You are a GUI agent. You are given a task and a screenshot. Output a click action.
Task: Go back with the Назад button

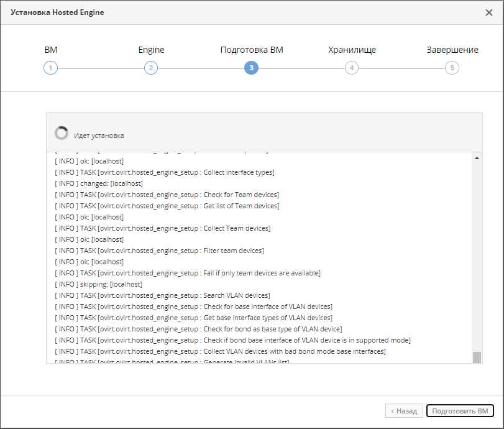point(404,411)
